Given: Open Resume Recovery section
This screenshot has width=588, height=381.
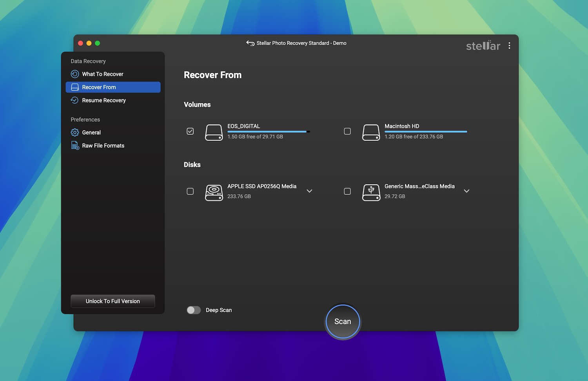Looking at the screenshot, I should (113, 100).
